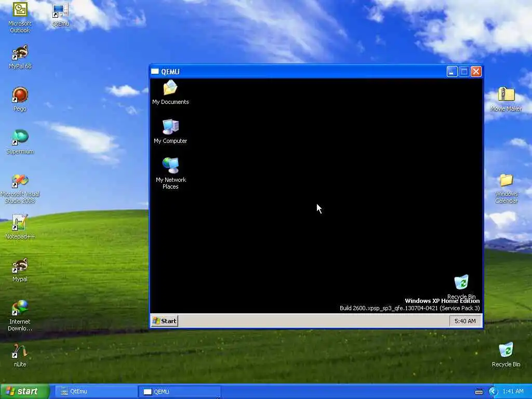This screenshot has height=399, width=532.
Task: Click the Pego desktop shortcut
Action: point(20,99)
